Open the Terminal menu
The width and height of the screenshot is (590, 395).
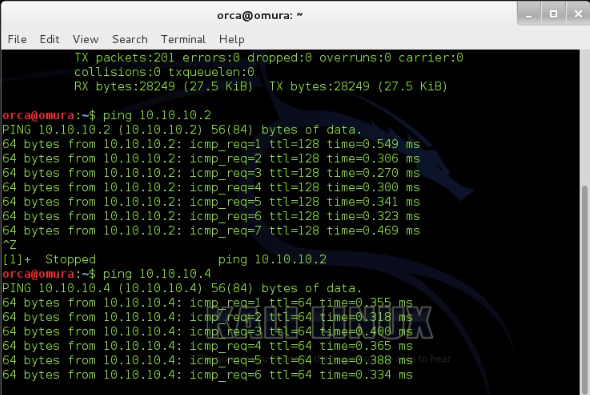point(183,39)
